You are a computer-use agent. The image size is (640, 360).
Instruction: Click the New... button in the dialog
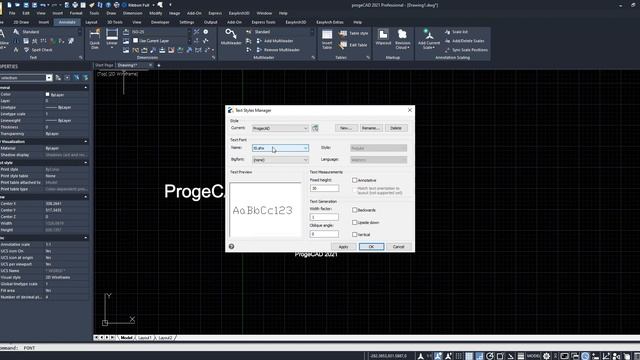click(346, 128)
